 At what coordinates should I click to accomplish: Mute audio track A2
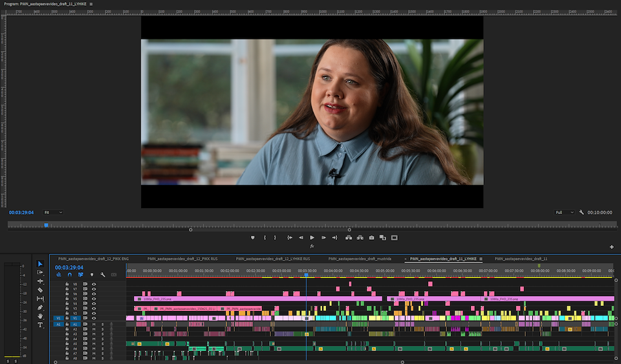pos(94,328)
